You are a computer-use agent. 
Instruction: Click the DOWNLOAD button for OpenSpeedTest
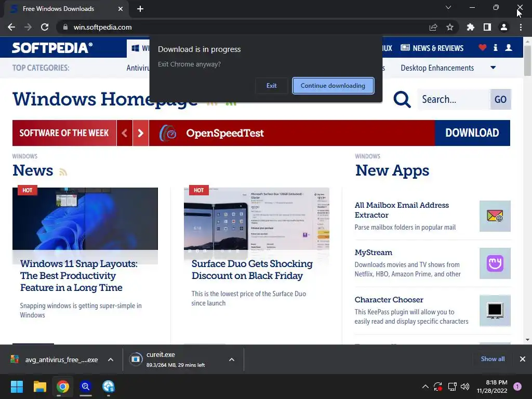click(x=472, y=133)
